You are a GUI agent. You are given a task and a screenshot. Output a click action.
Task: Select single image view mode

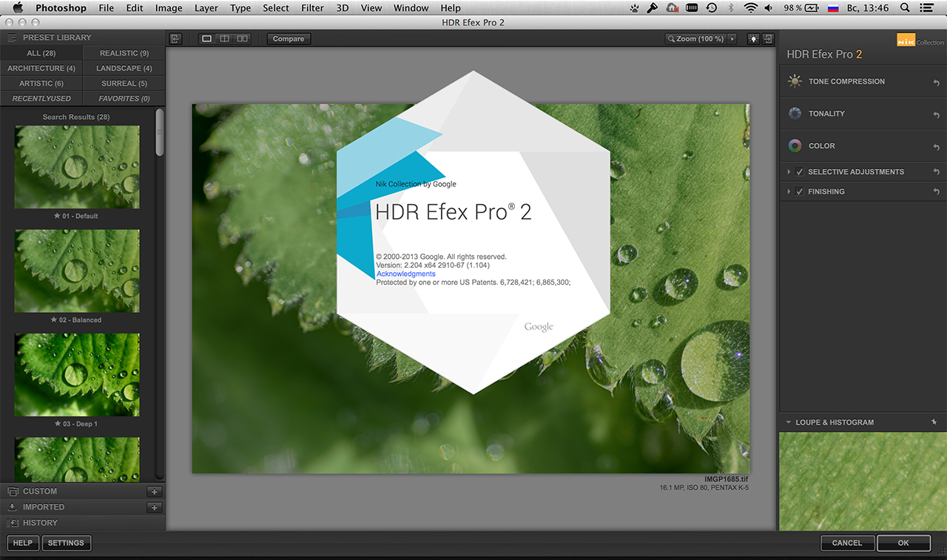(x=206, y=38)
